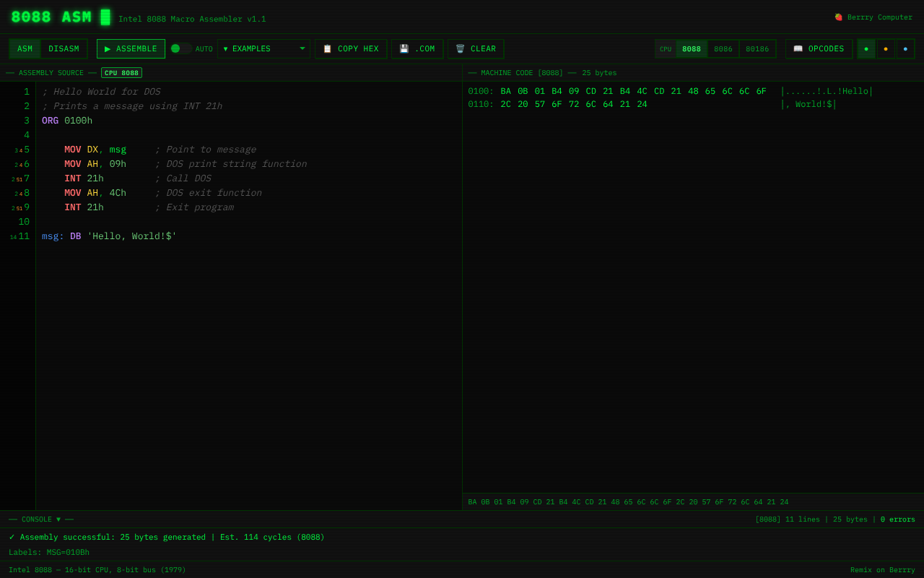Toggle the AUTO assemble switch
The height and width of the screenshot is (578, 924).
point(181,49)
